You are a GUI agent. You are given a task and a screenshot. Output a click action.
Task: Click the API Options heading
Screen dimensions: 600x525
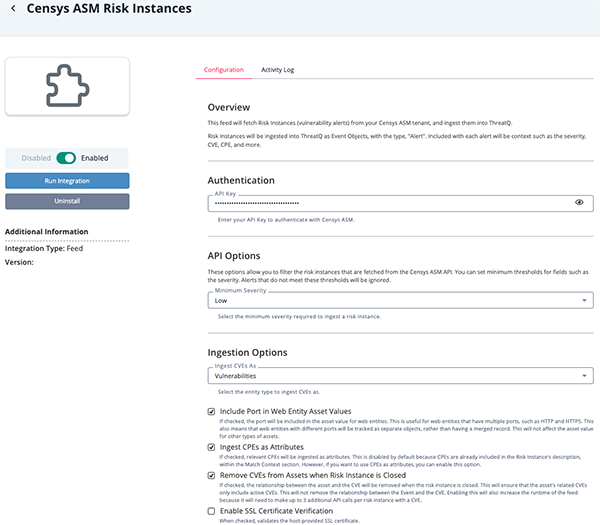[x=234, y=256]
